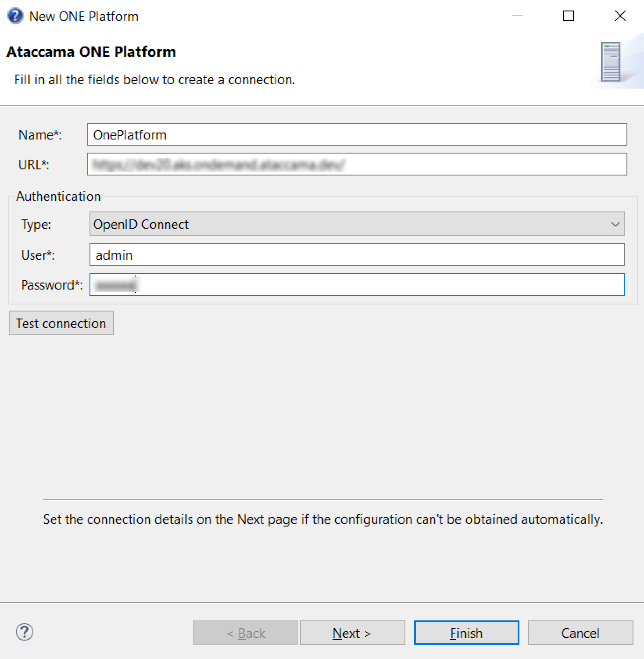This screenshot has width=644, height=659.
Task: Click inside the Password field
Action: (356, 285)
